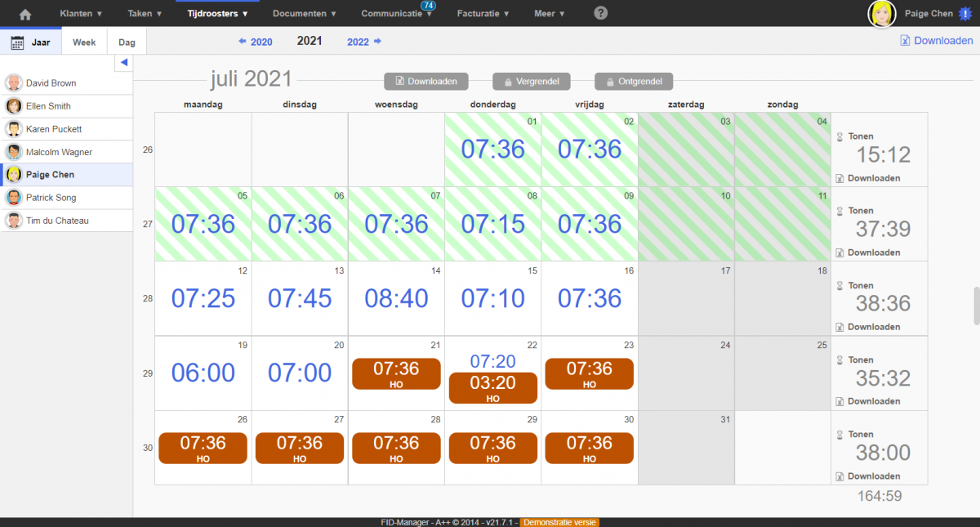
Task: Select David Brown's avatar in employee list
Action: point(14,83)
